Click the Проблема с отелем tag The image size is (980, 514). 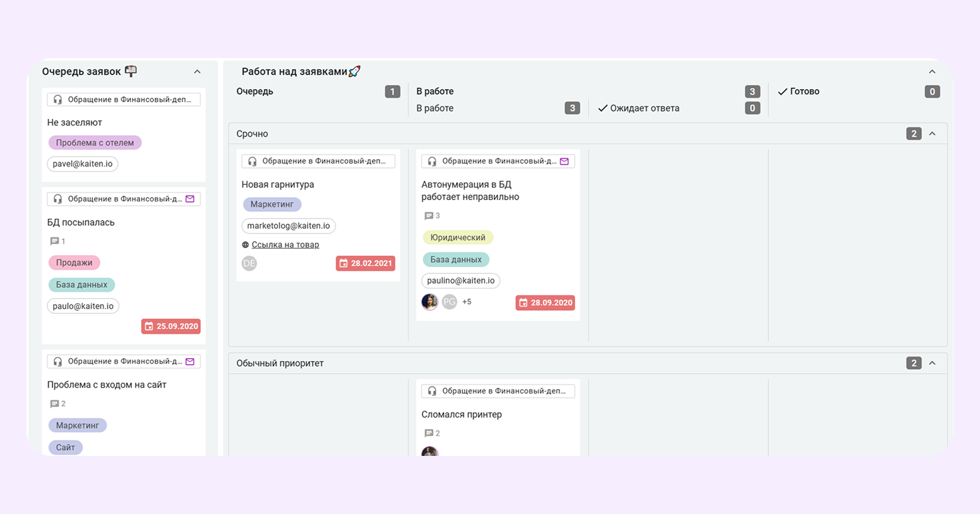pyautogui.click(x=95, y=143)
